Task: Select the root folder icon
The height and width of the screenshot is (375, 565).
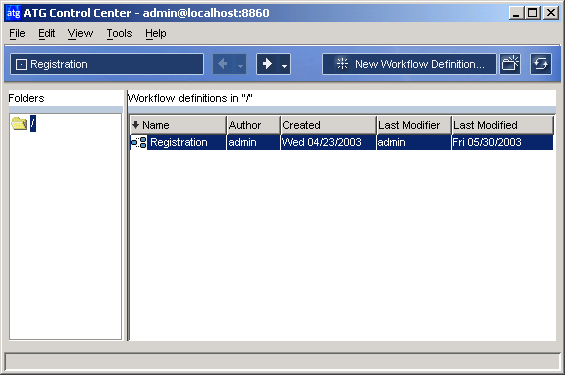Action: click(x=19, y=124)
